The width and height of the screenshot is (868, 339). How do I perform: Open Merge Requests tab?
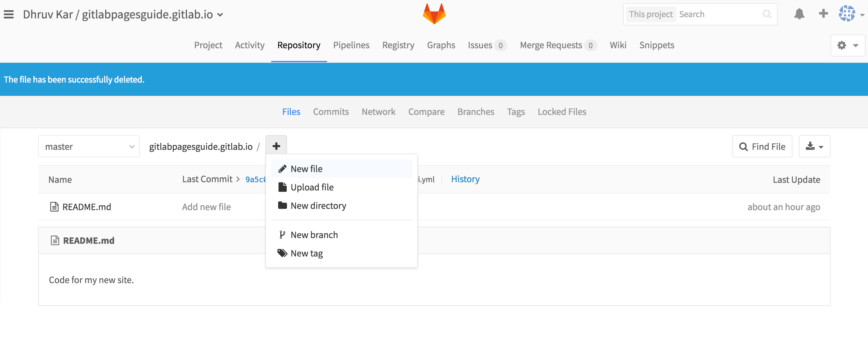tap(558, 45)
